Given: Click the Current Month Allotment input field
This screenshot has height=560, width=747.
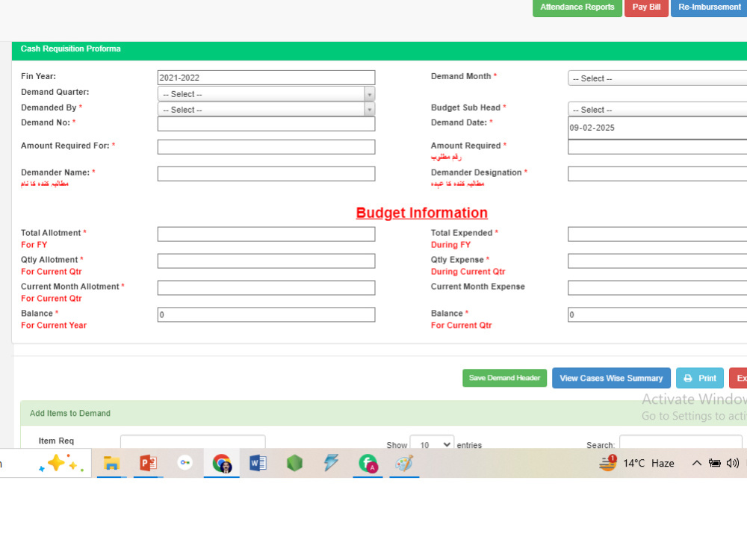Looking at the screenshot, I should [267, 287].
